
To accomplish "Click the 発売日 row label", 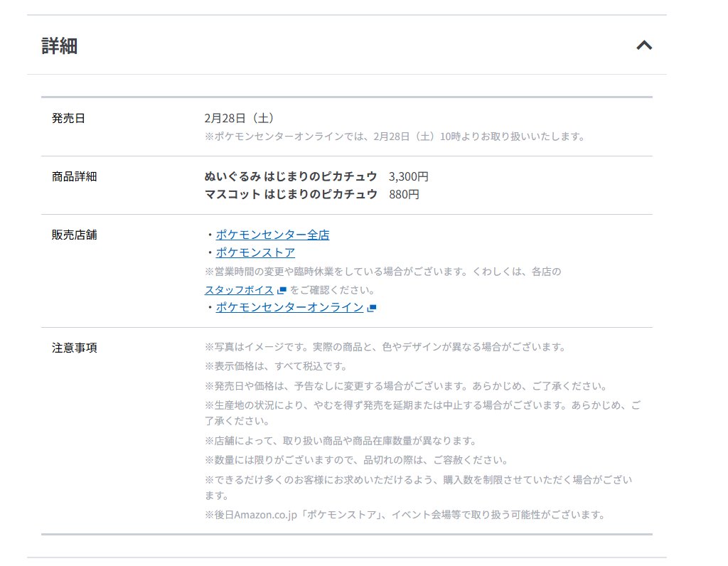I will tap(68, 119).
